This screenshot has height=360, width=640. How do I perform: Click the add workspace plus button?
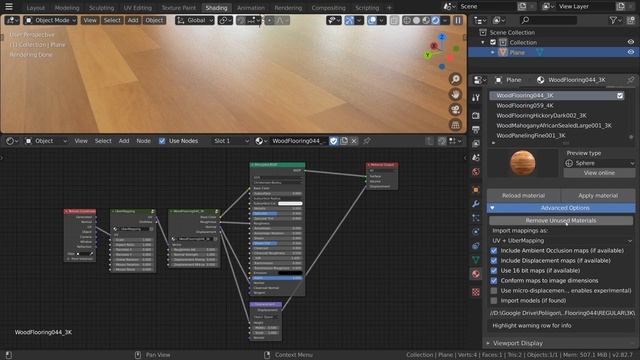coord(389,7)
